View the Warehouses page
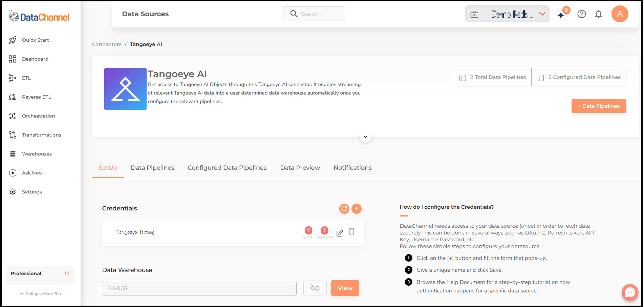 [x=37, y=154]
